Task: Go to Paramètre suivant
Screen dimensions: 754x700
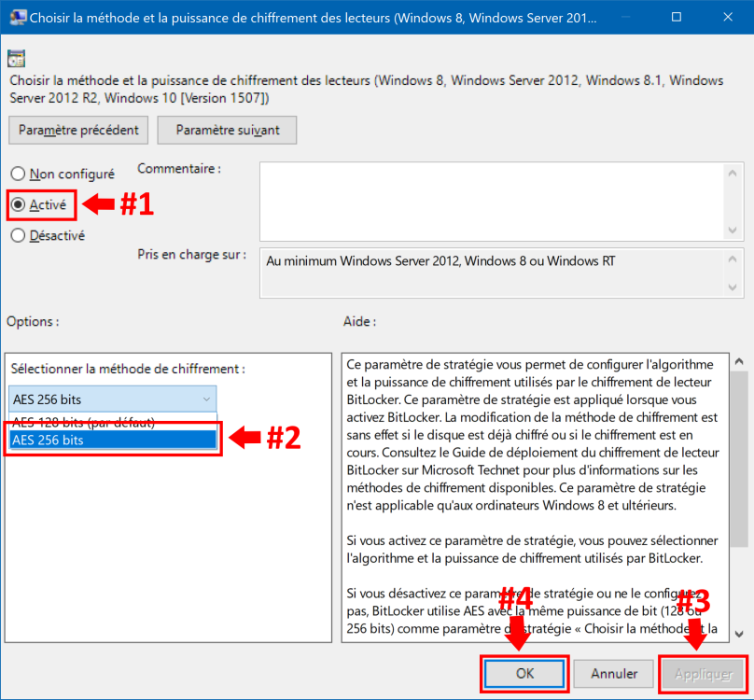Action: (x=227, y=130)
